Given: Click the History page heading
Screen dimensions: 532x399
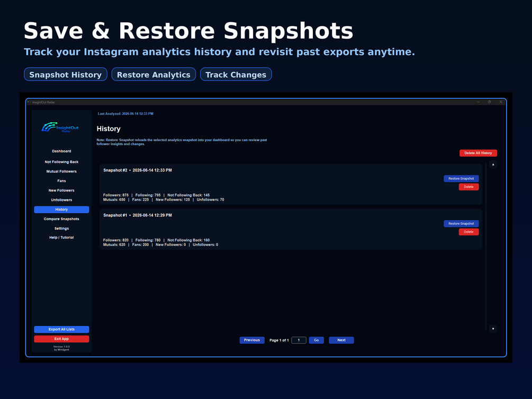Looking at the screenshot, I should click(x=109, y=129).
